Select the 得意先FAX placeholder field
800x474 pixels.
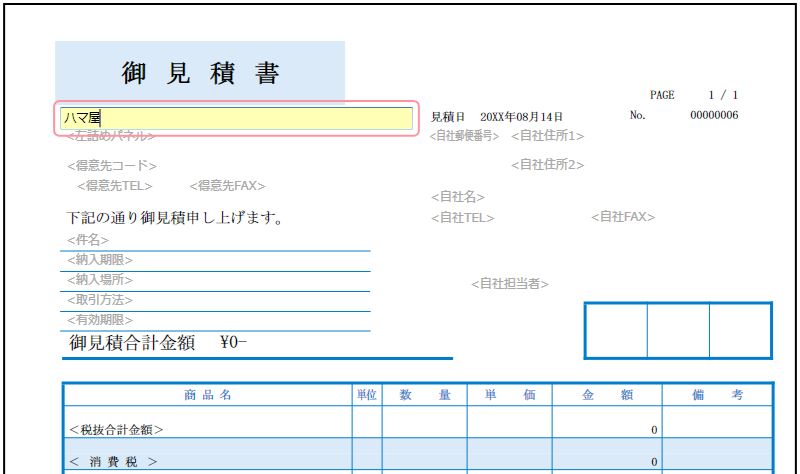[227, 186]
